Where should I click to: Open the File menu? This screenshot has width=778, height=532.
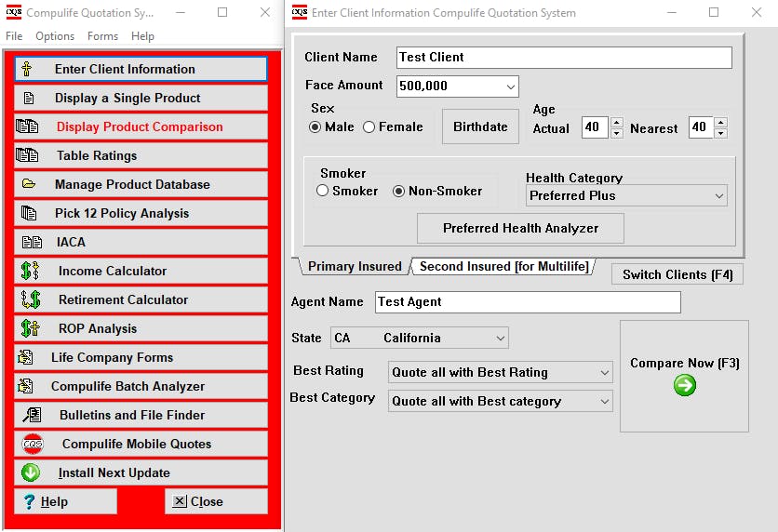click(x=14, y=36)
